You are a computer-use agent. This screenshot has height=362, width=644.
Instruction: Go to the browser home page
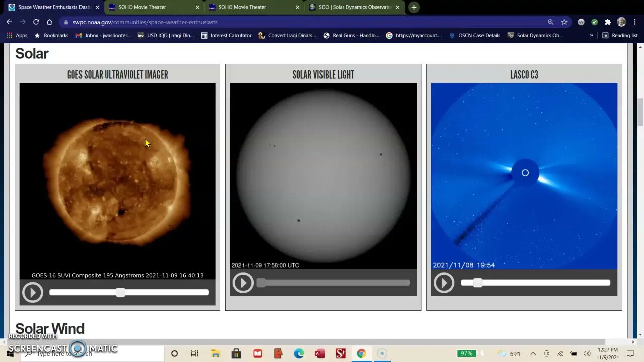coord(49,22)
